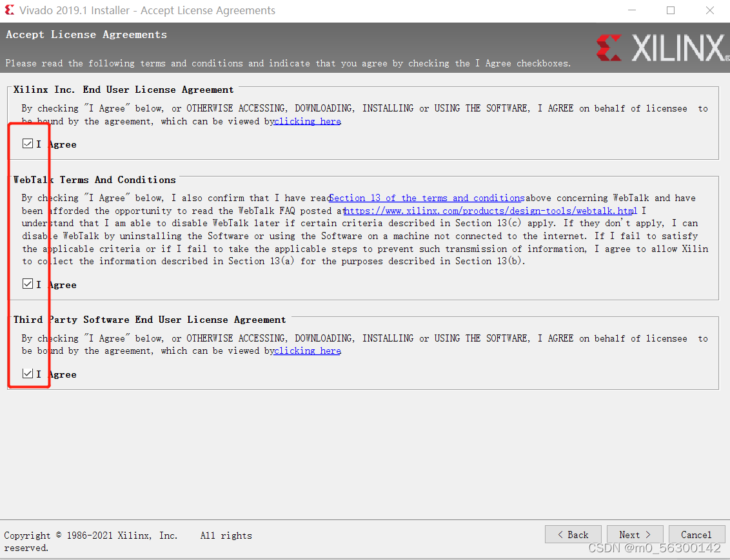Image resolution: width=730 pixels, height=560 pixels.
Task: Click Third Party Software End User License Agreement title
Action: coord(150,320)
